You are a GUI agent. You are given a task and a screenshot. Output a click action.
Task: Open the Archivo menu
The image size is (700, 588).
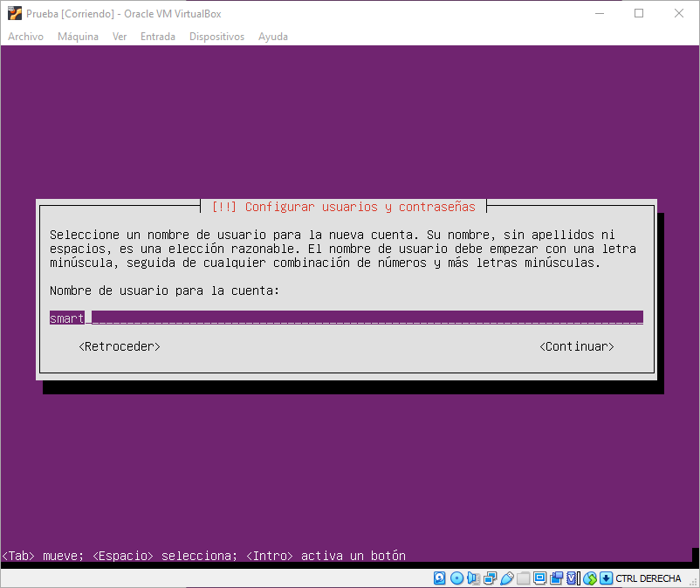pyautogui.click(x=25, y=37)
